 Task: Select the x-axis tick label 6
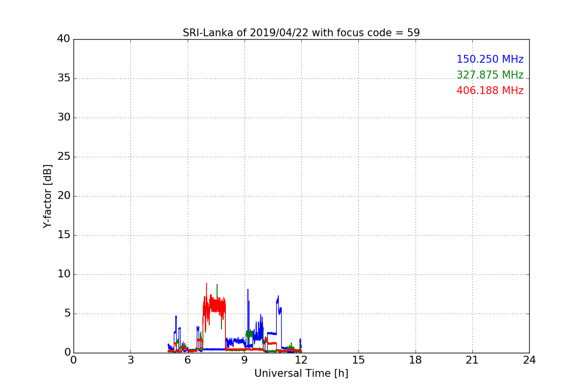(x=188, y=360)
